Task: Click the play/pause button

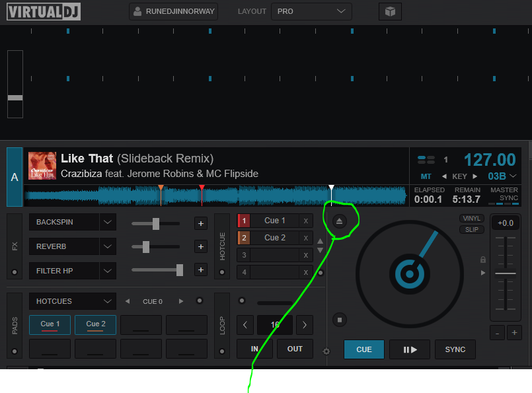Action: [x=410, y=349]
